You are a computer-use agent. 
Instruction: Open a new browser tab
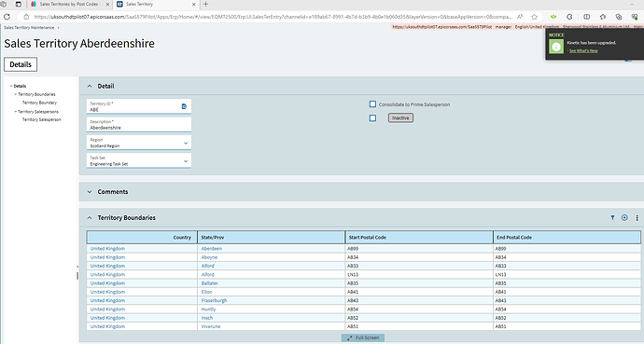tap(205, 4)
